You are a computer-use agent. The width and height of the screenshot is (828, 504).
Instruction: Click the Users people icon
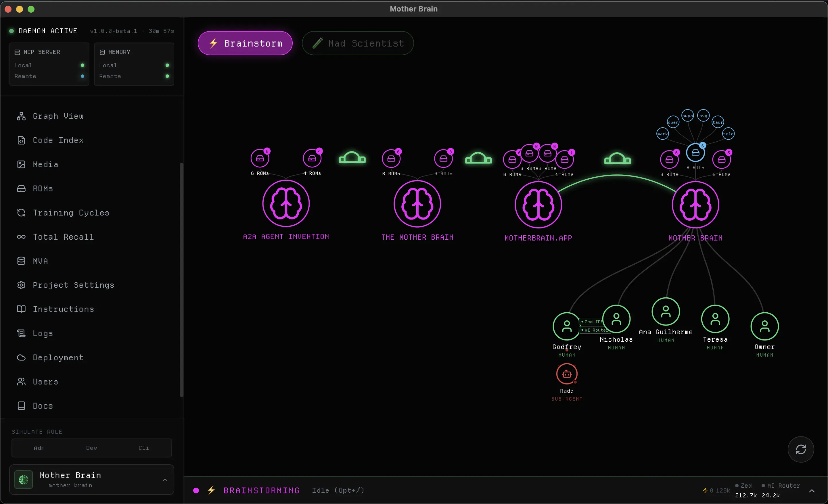21,382
